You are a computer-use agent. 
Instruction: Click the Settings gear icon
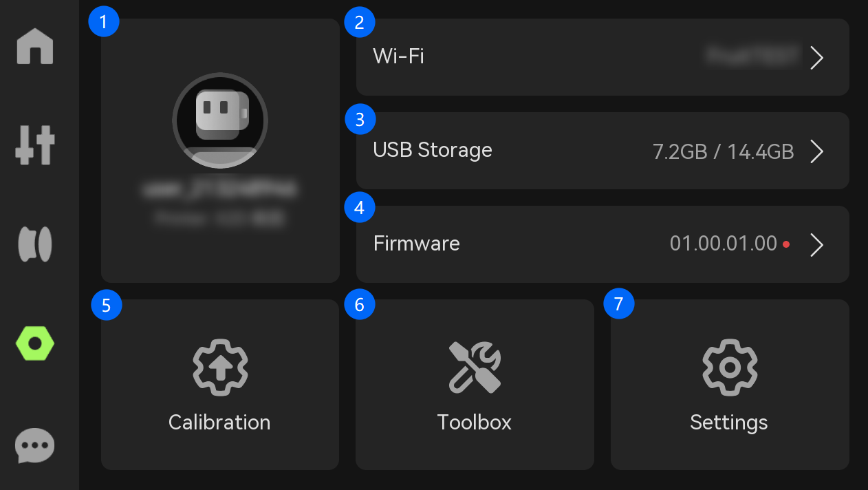pyautogui.click(x=730, y=366)
